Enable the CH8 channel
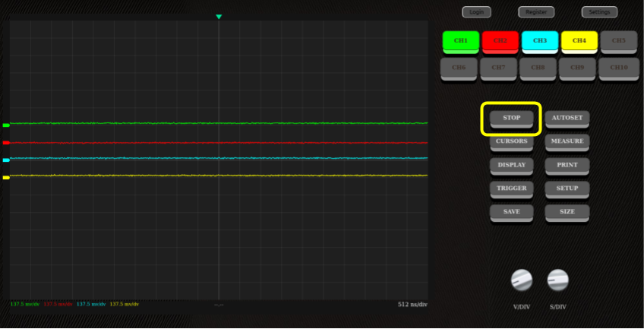 pyautogui.click(x=538, y=68)
